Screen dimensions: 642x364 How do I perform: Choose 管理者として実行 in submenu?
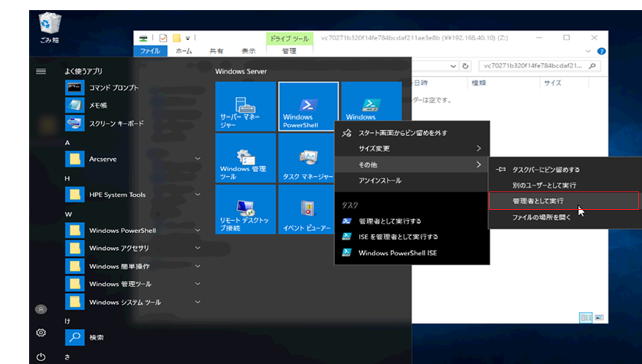point(564,200)
